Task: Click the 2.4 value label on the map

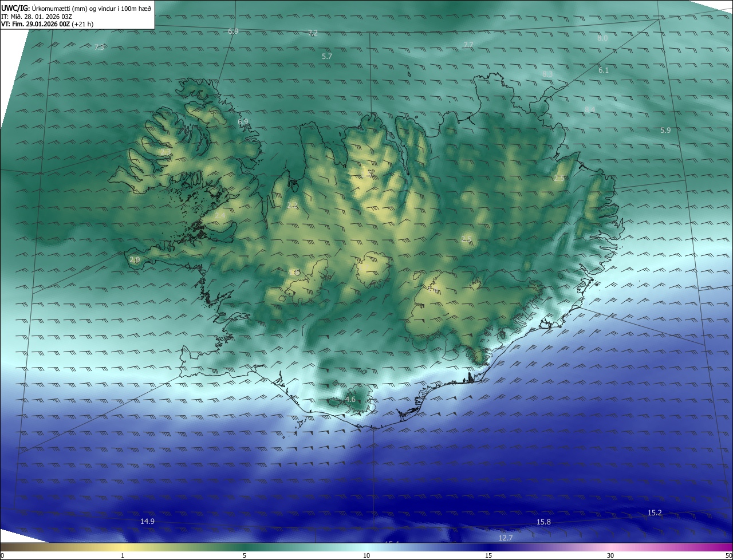Action: [220, 215]
